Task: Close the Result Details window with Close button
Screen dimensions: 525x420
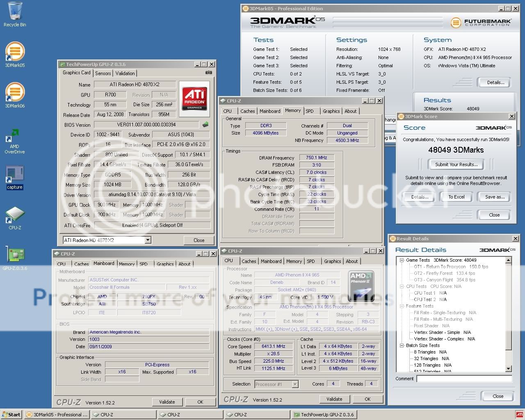Action: point(498,396)
